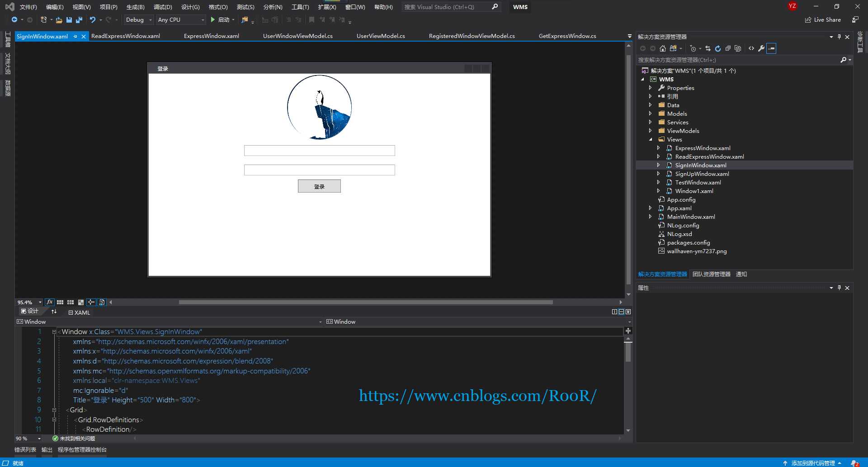Open the document tabs overflow dropdown
Image resolution: width=868 pixels, height=467 pixels.
629,36
